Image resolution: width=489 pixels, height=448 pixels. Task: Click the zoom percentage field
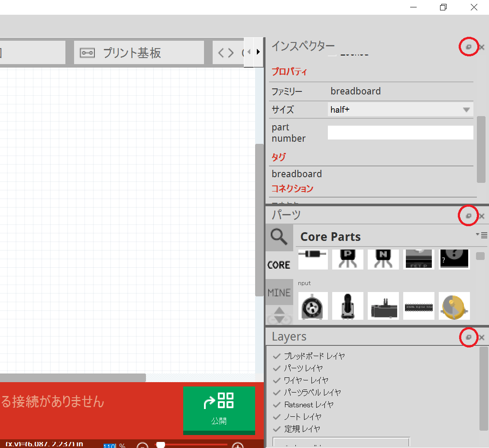110,445
